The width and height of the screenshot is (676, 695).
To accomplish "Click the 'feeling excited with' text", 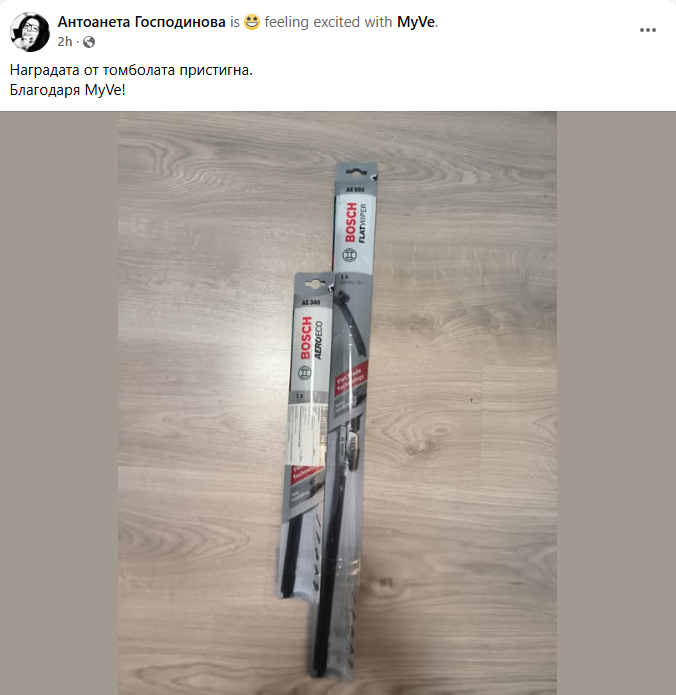I will [328, 22].
